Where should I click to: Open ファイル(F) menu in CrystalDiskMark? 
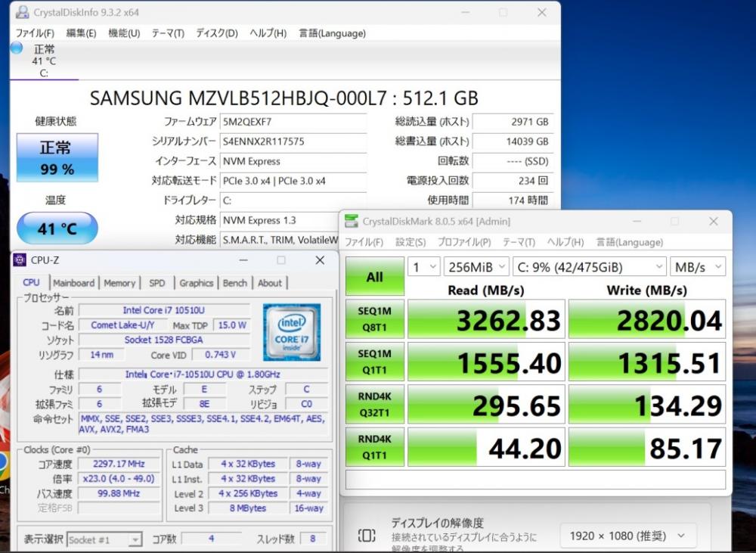point(364,242)
